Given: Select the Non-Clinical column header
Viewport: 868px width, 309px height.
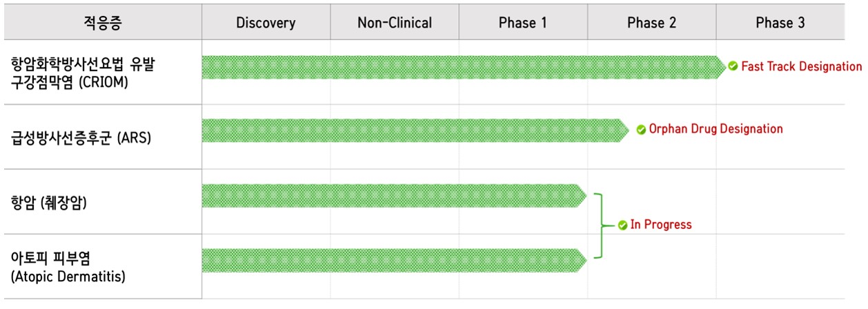Looking at the screenshot, I should pyautogui.click(x=395, y=23).
